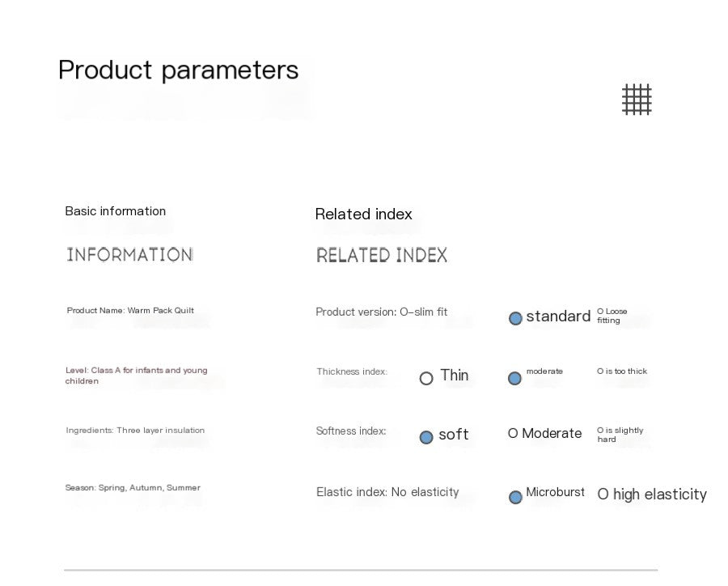Click the Level: Class A for infants text
728x586 pixels.
tap(136, 376)
